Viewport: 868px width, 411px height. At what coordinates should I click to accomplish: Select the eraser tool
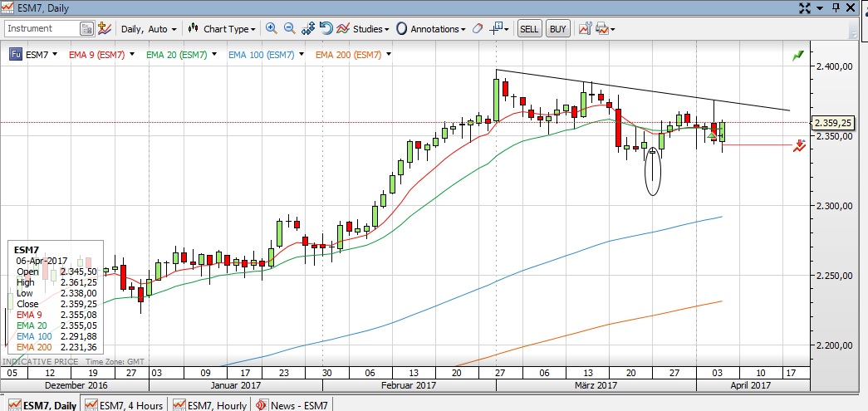pos(478,29)
